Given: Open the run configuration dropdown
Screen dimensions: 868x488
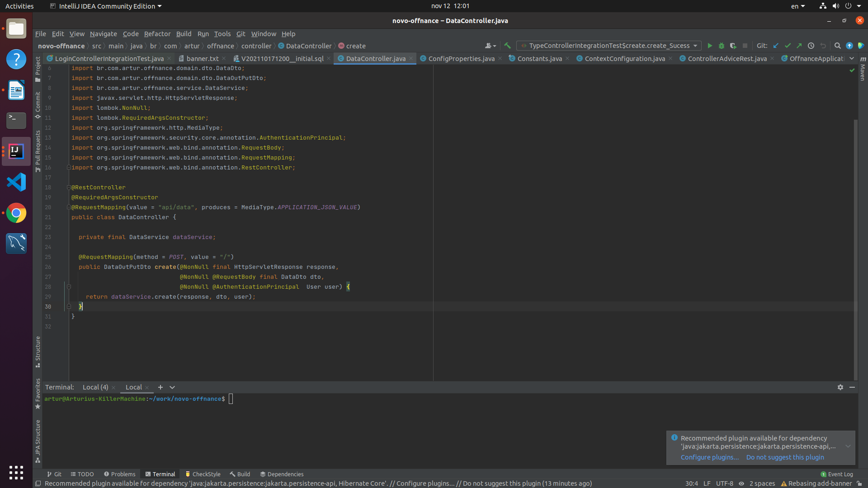Looking at the screenshot, I should [609, 46].
